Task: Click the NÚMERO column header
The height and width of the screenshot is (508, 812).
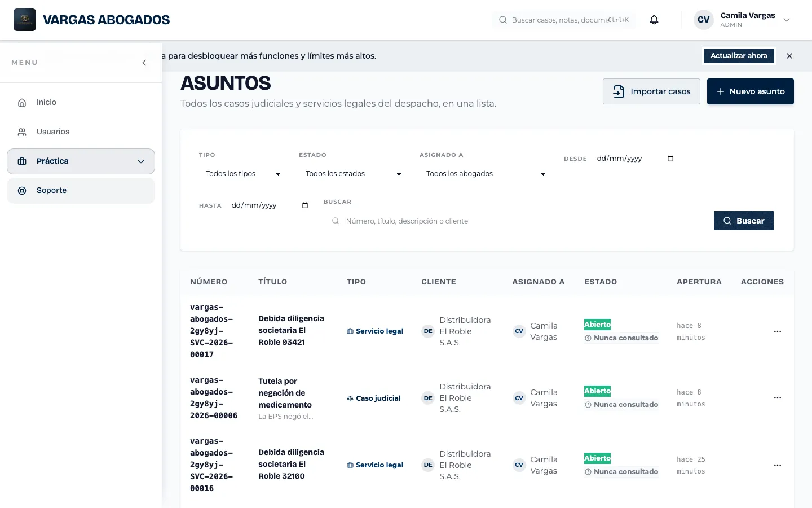Action: pyautogui.click(x=209, y=282)
